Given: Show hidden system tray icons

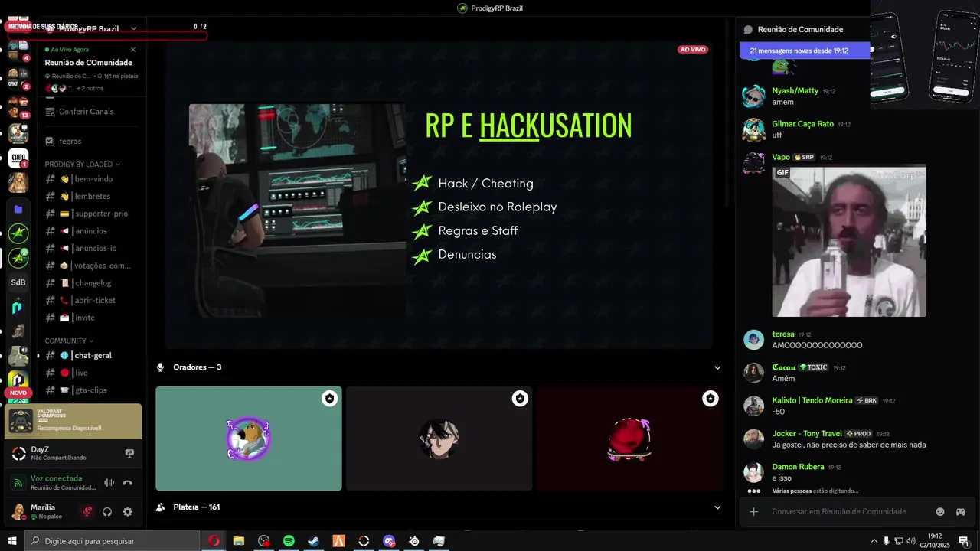Looking at the screenshot, I should coord(874,541).
